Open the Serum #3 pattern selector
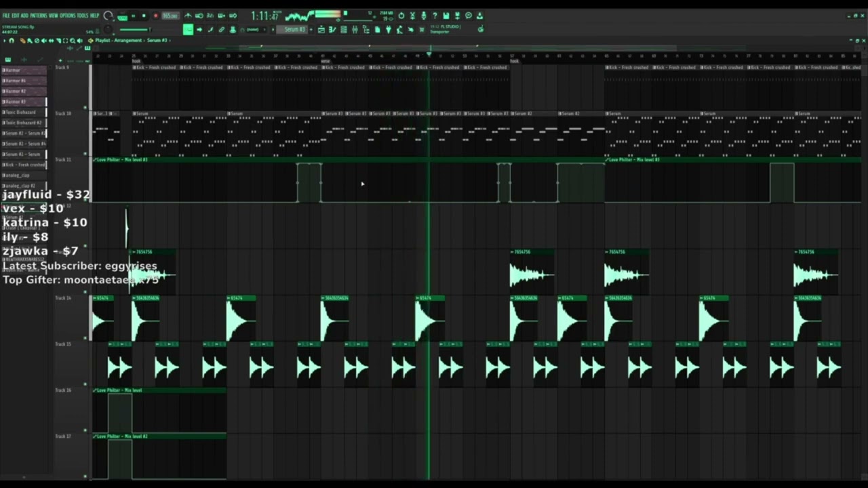This screenshot has height=488, width=868. (x=294, y=30)
